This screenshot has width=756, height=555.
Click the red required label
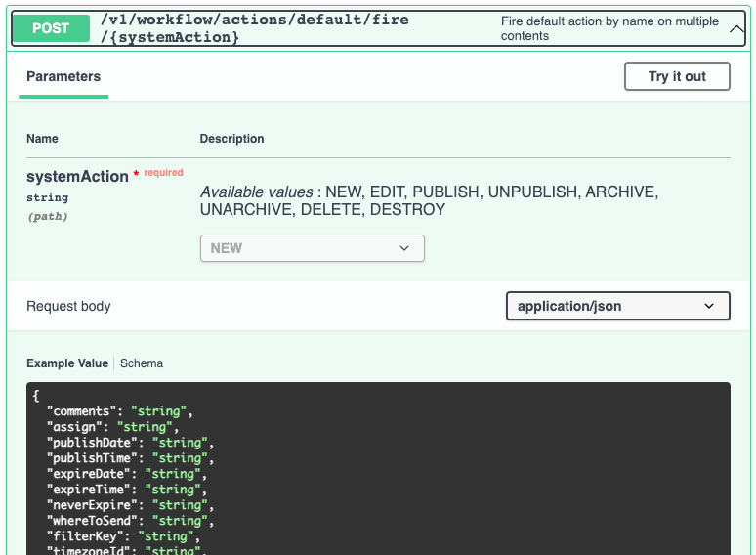tap(163, 172)
